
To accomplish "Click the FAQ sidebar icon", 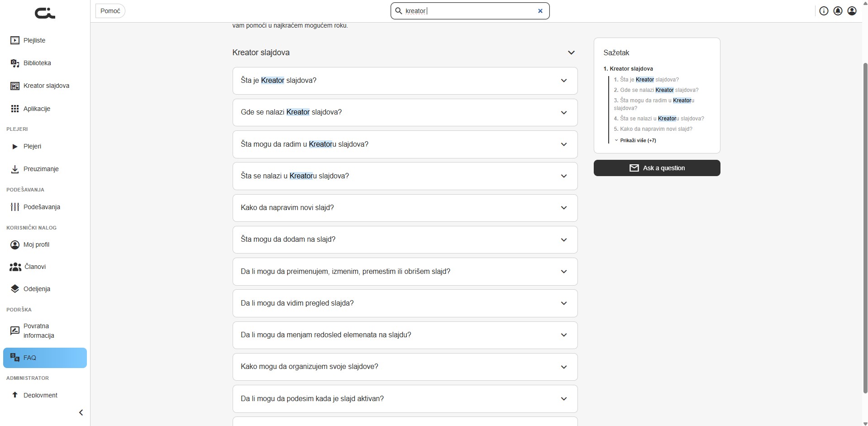I will point(15,358).
